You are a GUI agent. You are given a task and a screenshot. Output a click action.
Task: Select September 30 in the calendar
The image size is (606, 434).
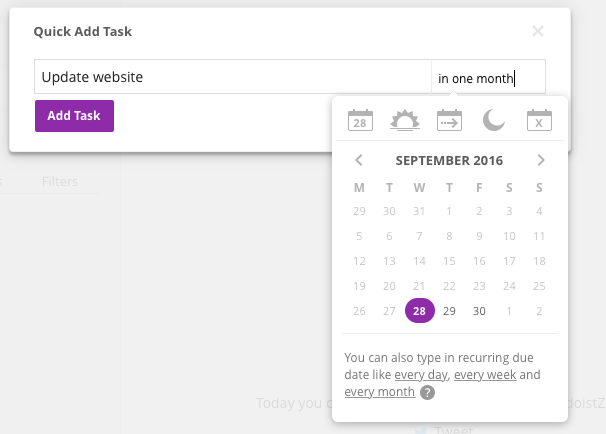coord(479,311)
